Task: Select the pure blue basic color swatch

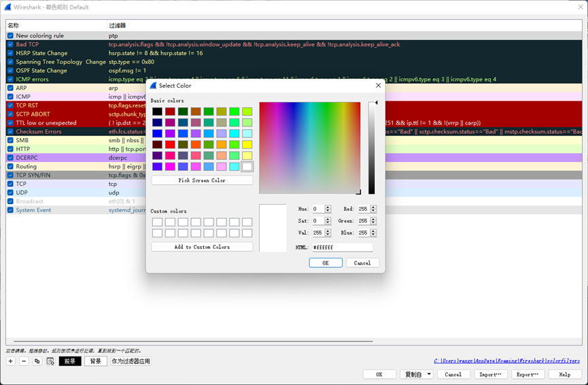Action: tap(158, 133)
